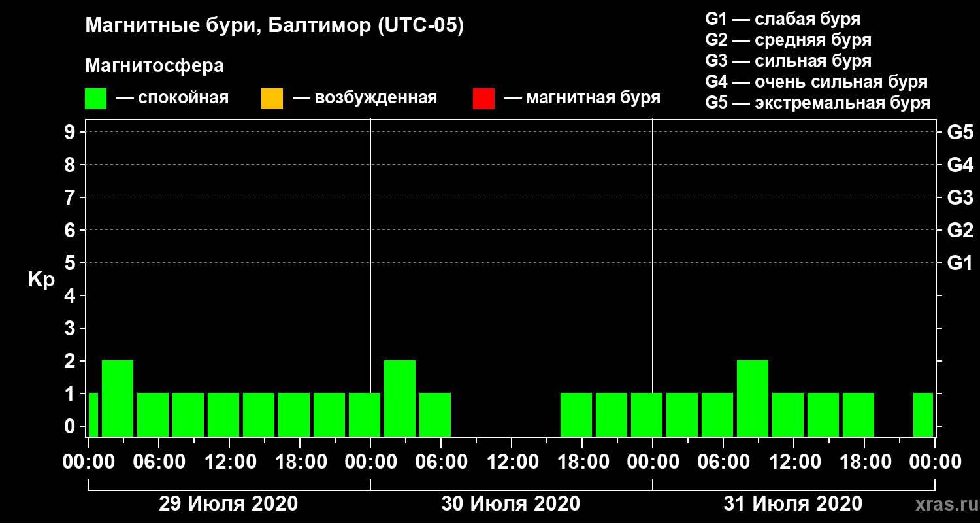Click the Kp 2 bar on 30 July

[x=400, y=398]
